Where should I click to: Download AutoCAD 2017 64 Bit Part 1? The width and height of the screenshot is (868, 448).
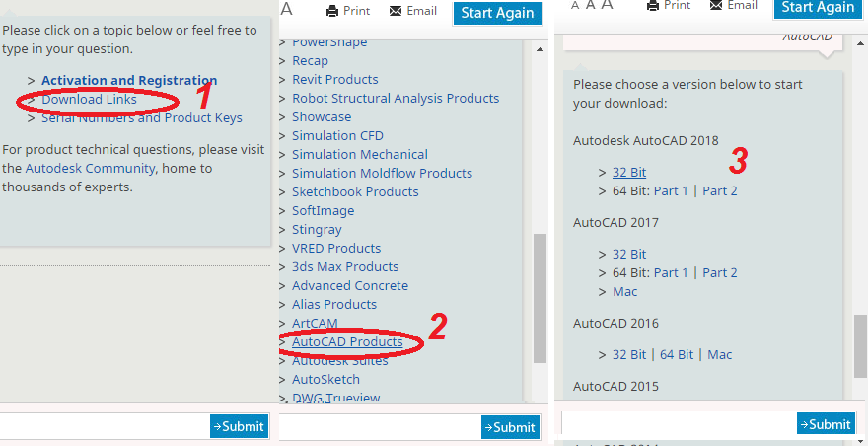click(x=671, y=273)
